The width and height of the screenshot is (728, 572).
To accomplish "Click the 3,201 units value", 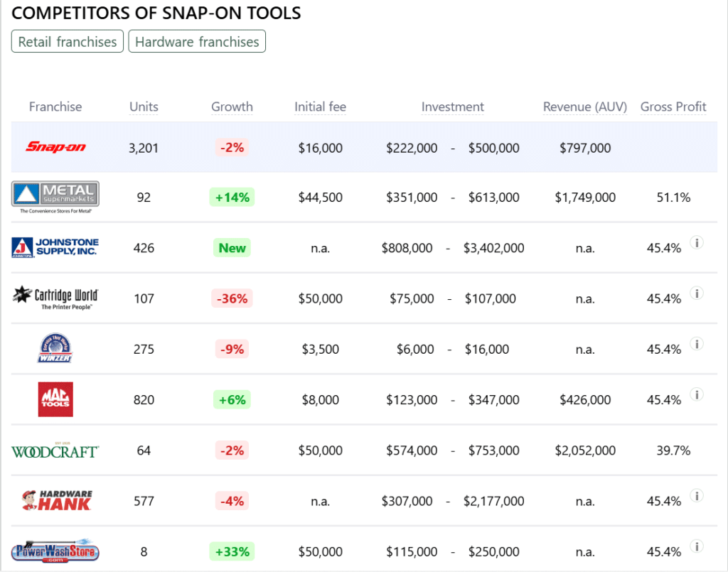I will [x=144, y=148].
